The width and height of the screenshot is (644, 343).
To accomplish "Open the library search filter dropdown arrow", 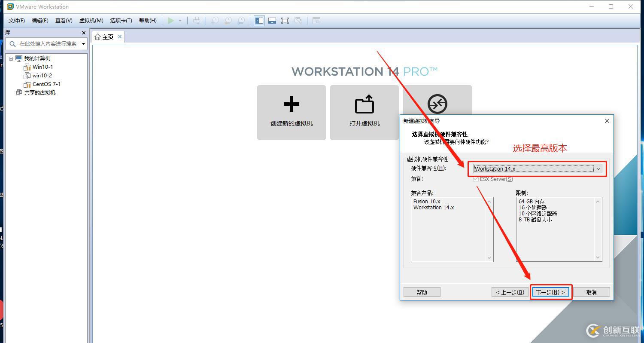I will pyautogui.click(x=83, y=43).
